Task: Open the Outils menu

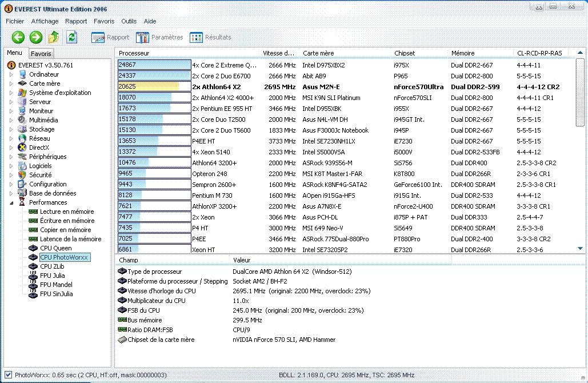Action: pos(129,21)
